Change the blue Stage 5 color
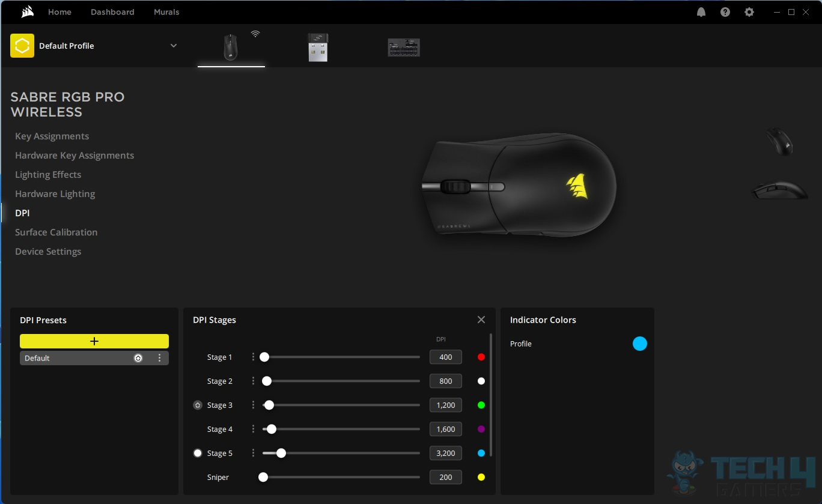The image size is (822, 504). pyautogui.click(x=481, y=453)
